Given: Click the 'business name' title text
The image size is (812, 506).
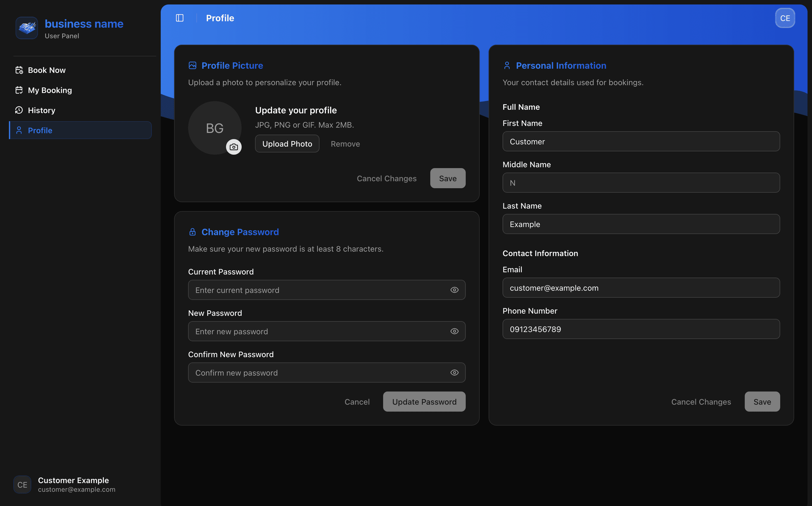Looking at the screenshot, I should [x=84, y=24].
